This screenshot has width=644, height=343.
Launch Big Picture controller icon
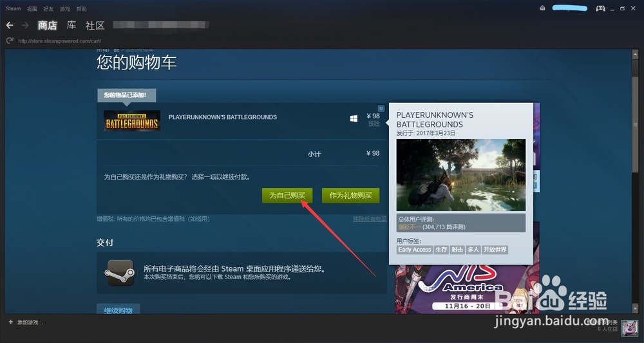pyautogui.click(x=600, y=8)
